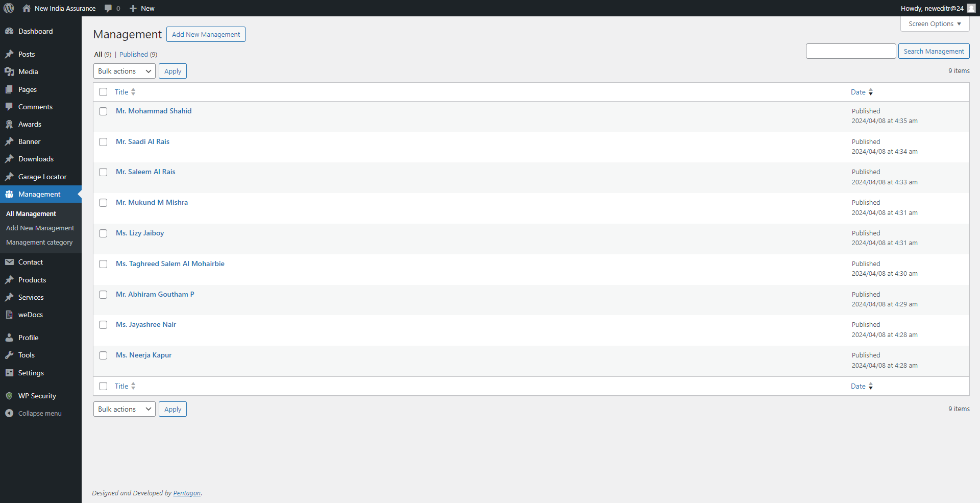Click the comments bubble icon in admin bar
Screen dimensions: 980x503
pyautogui.click(x=108, y=8)
